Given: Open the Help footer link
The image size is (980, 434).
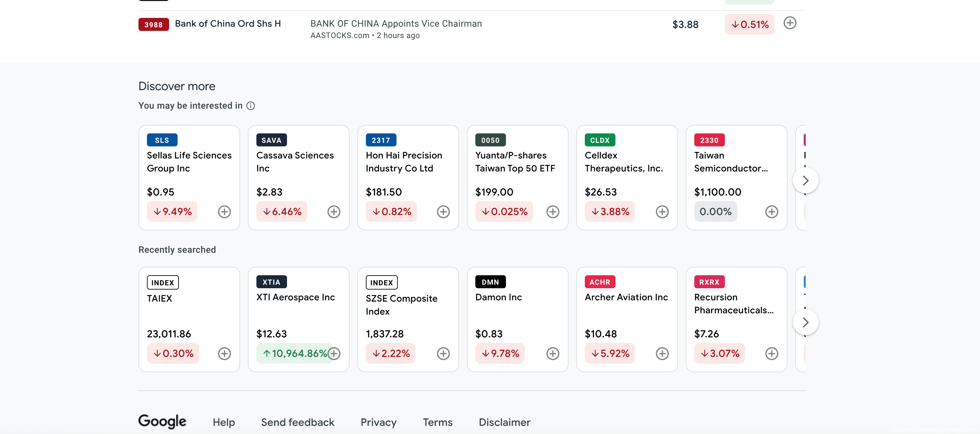Looking at the screenshot, I should [224, 422].
